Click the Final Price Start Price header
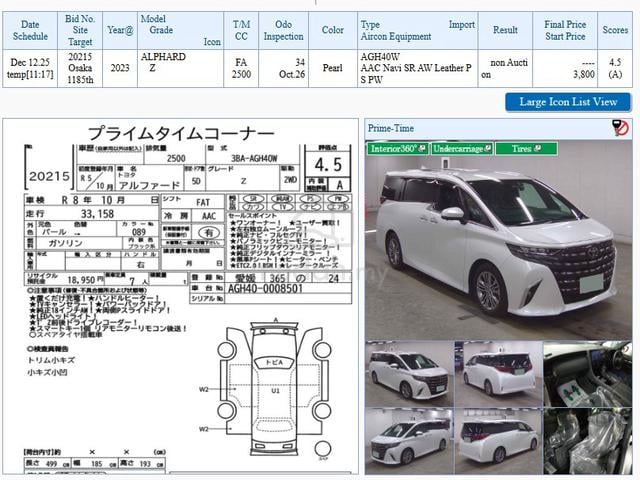This screenshot has width=640, height=480. click(x=565, y=31)
